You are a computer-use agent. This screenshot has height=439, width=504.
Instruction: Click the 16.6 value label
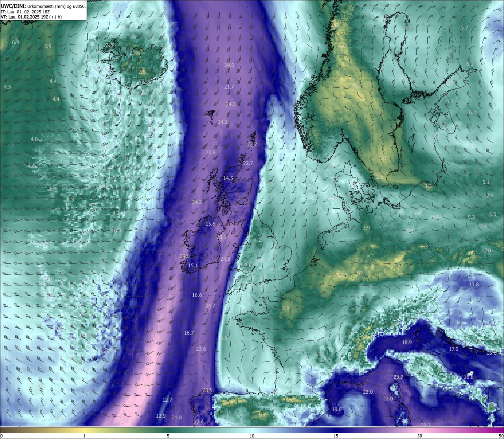[x=197, y=295]
